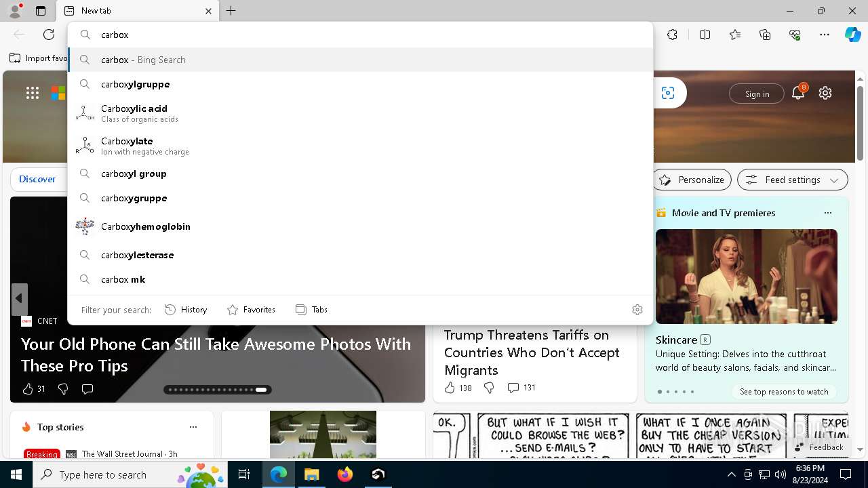
Task: Dislike the Trump tariffs story
Action: coord(489,388)
